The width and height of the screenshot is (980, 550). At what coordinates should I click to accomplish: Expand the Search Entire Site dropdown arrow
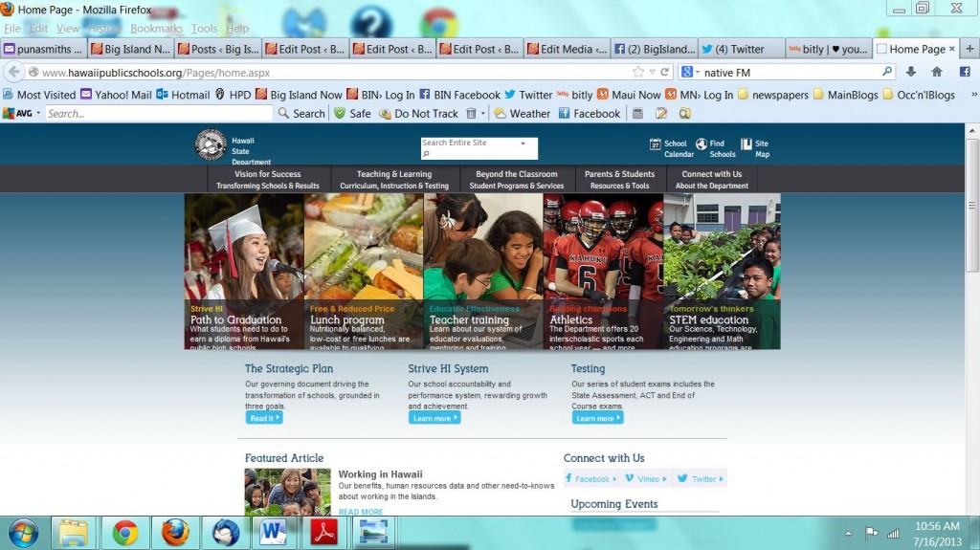[523, 143]
